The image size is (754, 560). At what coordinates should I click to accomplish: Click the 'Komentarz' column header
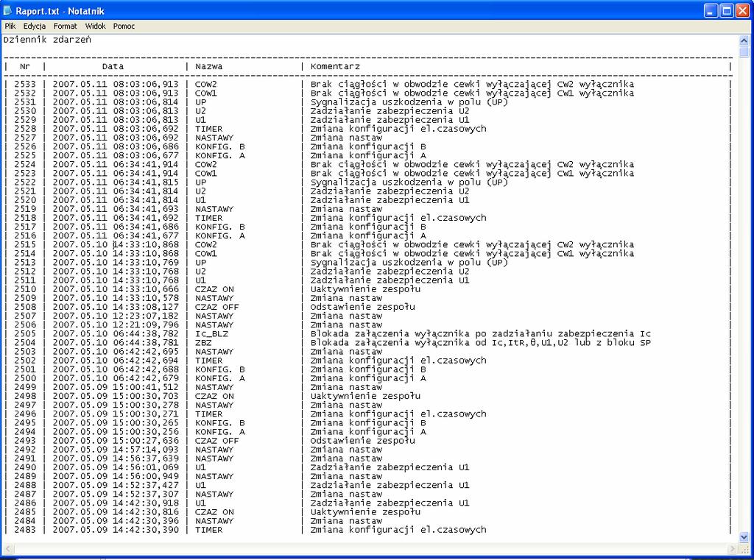335,66
